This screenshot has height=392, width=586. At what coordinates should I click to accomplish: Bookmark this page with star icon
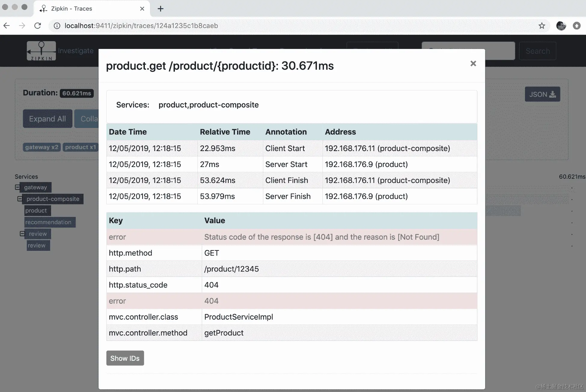(x=542, y=26)
